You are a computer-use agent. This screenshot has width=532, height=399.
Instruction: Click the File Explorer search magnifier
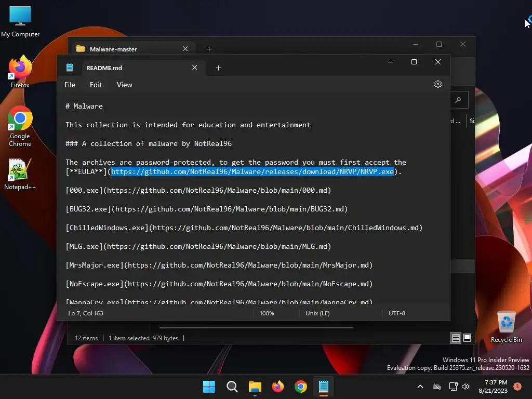(458, 100)
